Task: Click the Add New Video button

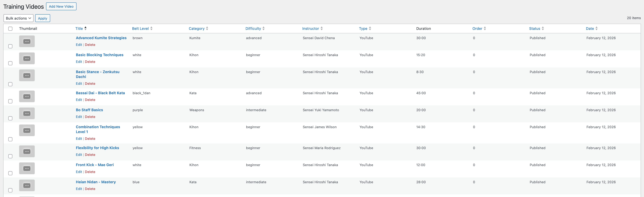Action: [x=61, y=6]
